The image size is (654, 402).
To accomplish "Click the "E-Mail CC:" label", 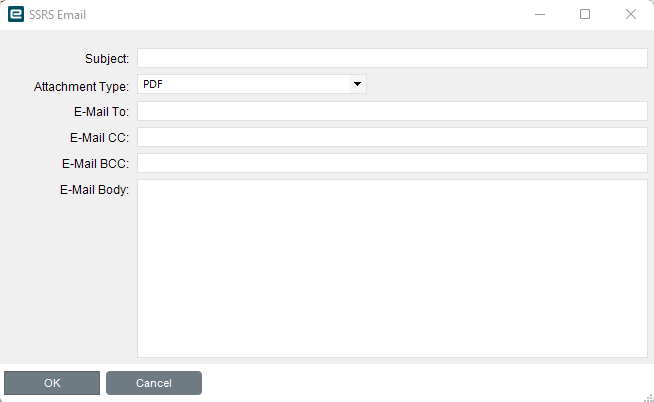I will 100,138.
